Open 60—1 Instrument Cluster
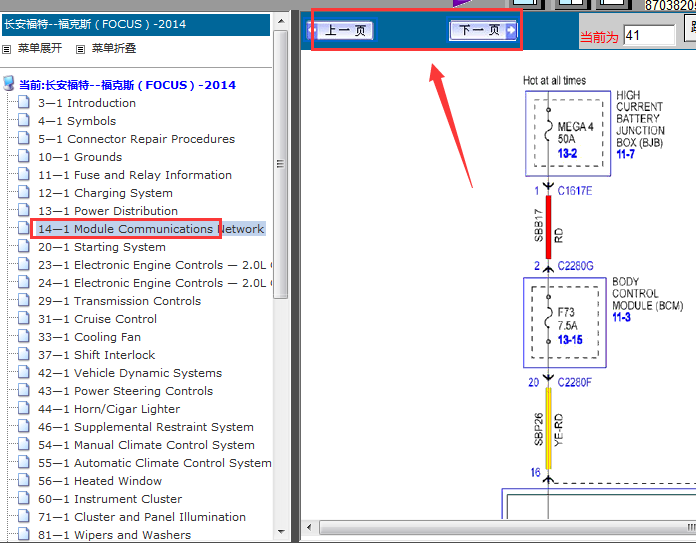The width and height of the screenshot is (696, 543). [x=110, y=499]
